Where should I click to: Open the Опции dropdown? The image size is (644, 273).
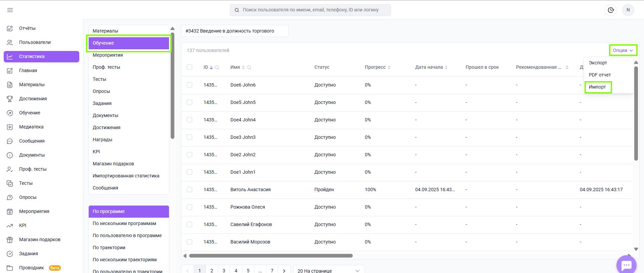click(x=623, y=50)
